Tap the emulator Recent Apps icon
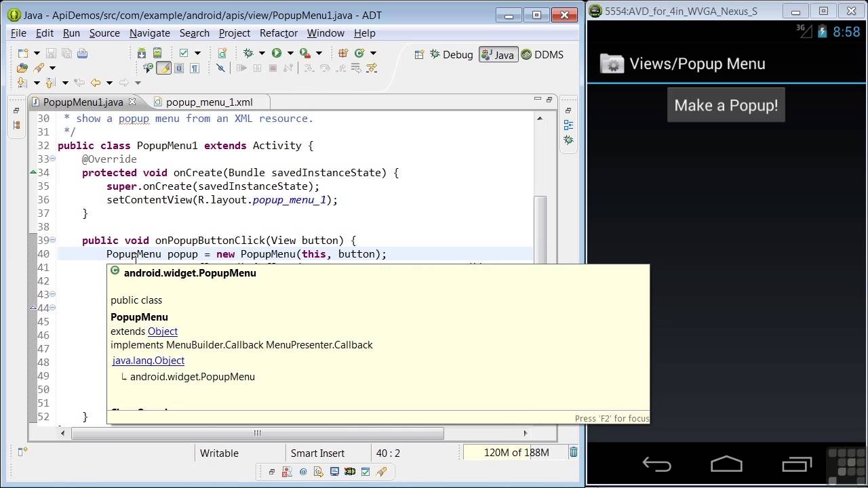This screenshot has width=868, height=488. tap(797, 464)
